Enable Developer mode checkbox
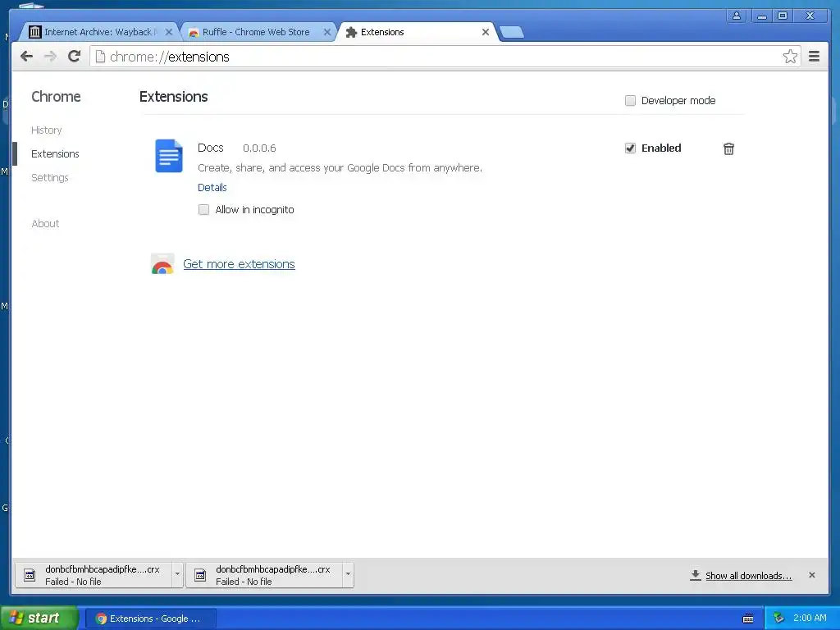840x630 pixels. pyautogui.click(x=630, y=101)
